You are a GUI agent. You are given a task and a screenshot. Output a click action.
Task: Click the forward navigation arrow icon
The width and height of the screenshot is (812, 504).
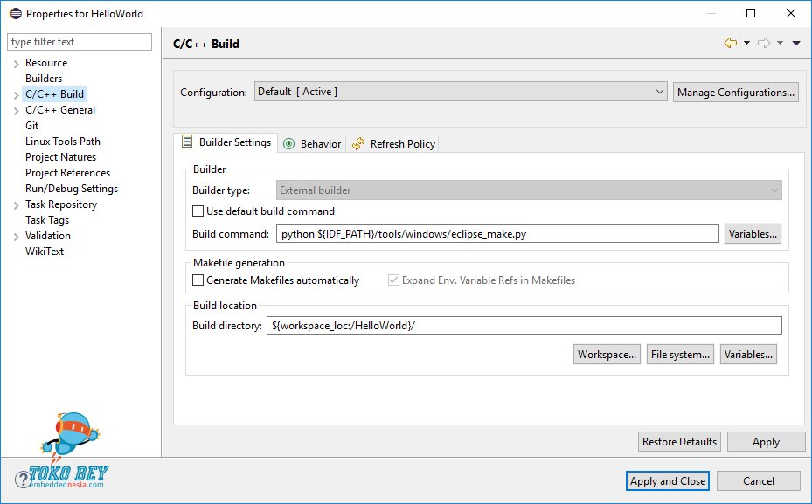(763, 43)
